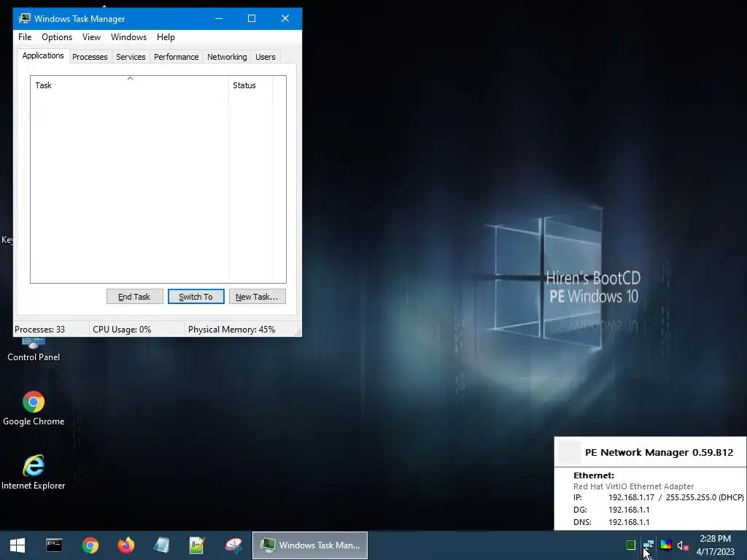Open PE Network Manager tray icon

pyautogui.click(x=648, y=545)
